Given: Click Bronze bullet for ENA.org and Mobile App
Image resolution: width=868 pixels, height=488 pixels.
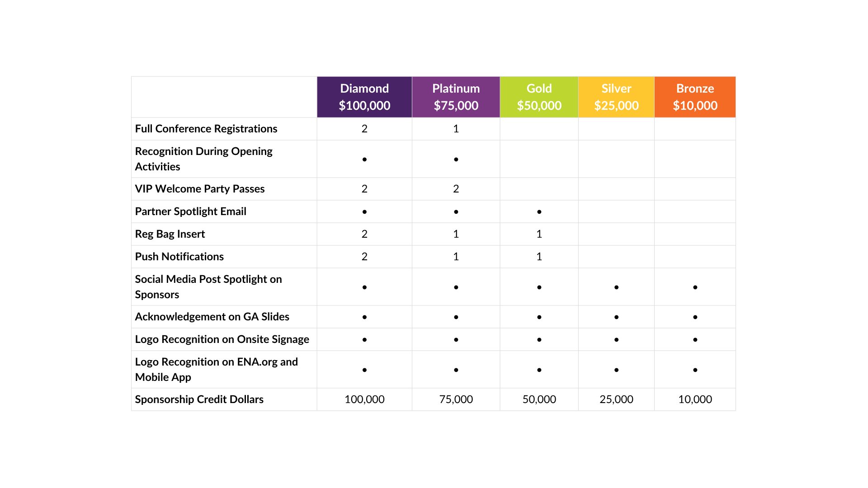Looking at the screenshot, I should (x=695, y=370).
